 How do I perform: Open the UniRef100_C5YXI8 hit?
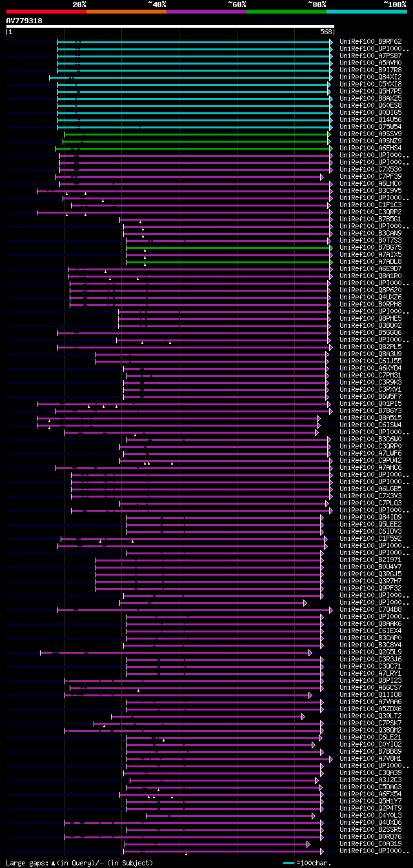(x=370, y=85)
